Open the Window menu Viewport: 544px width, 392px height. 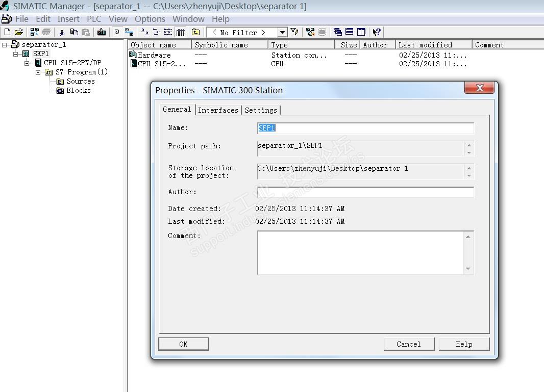tap(188, 19)
